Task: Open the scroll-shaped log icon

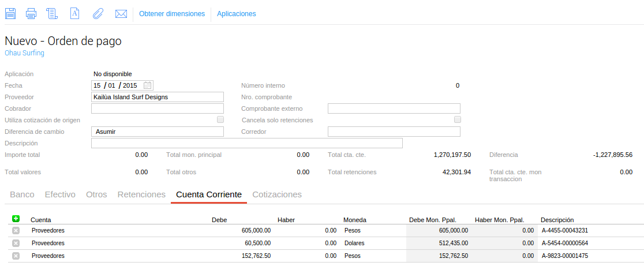Action: pos(52,14)
